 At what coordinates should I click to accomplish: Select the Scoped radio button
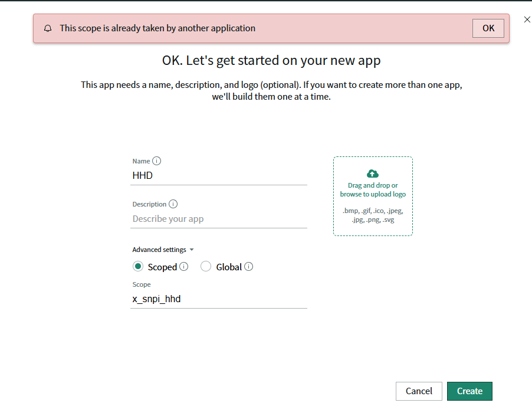coord(138,267)
